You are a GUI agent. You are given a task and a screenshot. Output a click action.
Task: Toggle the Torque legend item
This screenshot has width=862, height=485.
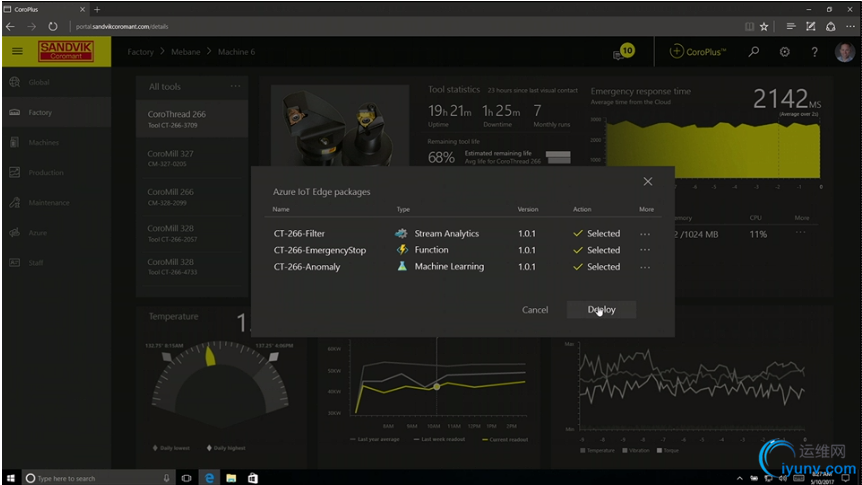pyautogui.click(x=668, y=450)
